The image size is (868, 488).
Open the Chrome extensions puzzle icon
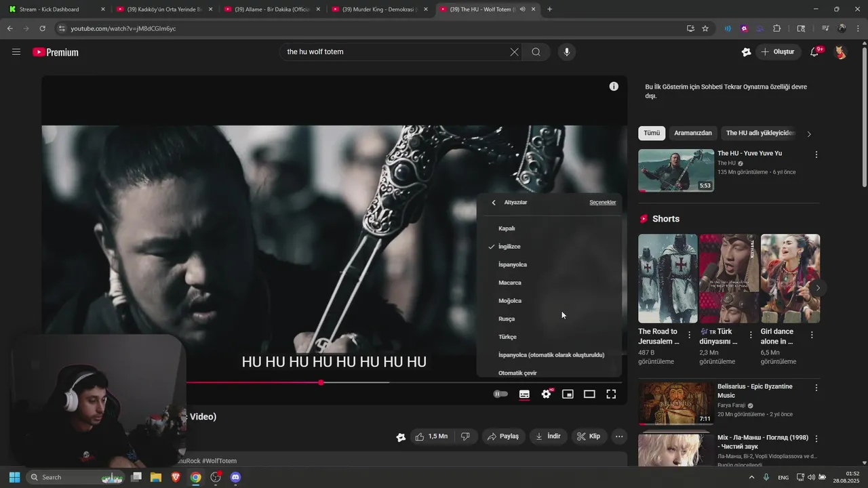777,28
